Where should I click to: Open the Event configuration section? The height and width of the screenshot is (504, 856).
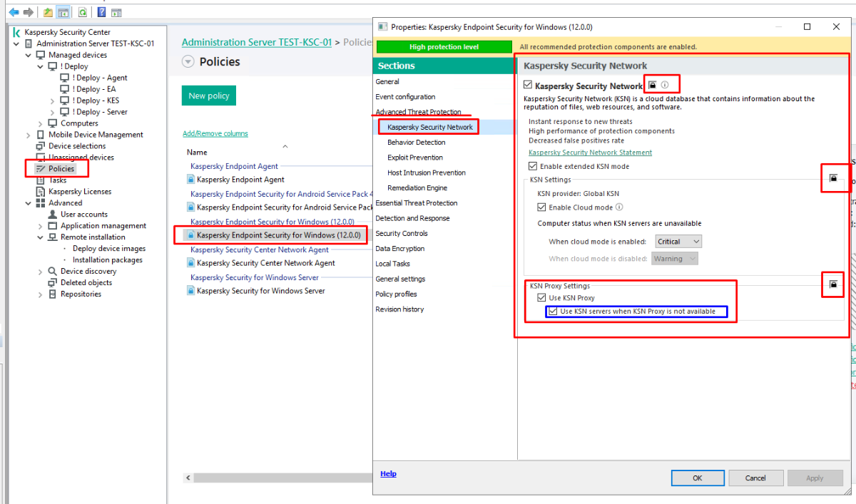point(405,97)
